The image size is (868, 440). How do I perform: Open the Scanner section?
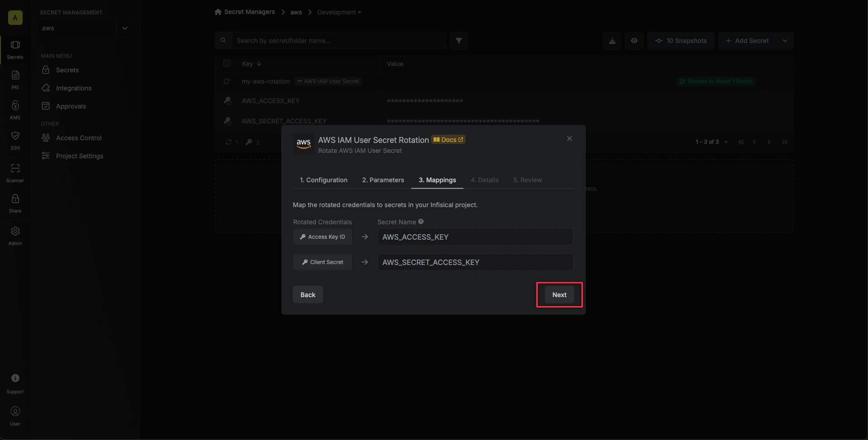click(x=15, y=173)
